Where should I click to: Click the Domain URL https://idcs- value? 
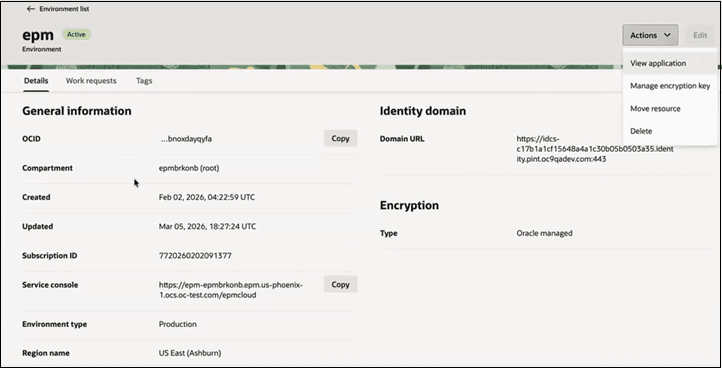pyautogui.click(x=595, y=149)
